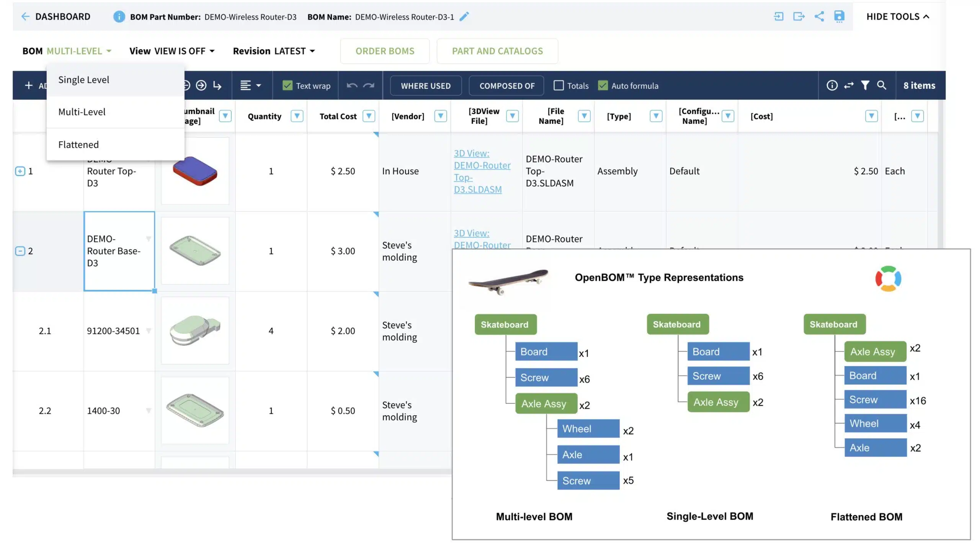Click the undo arrow icon
Screen dimensions: 980x548
[352, 85]
